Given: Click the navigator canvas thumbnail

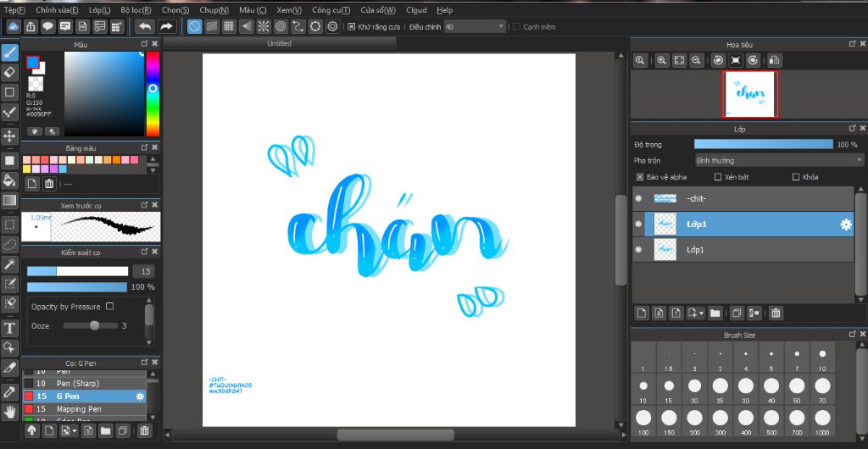Looking at the screenshot, I should tap(749, 95).
